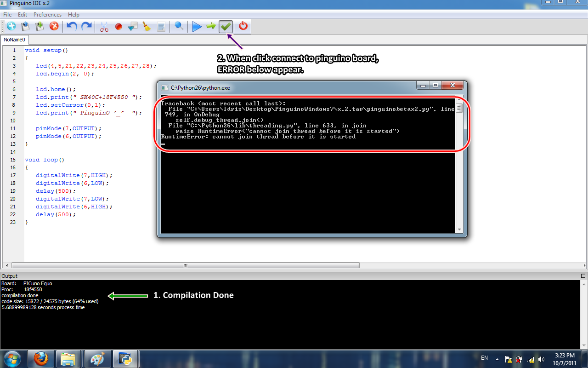Show hidden tray icons arrow

(x=498, y=359)
